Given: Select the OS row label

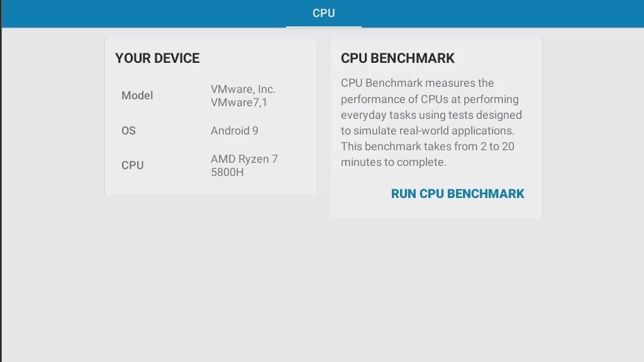Looking at the screenshot, I should point(128,131).
